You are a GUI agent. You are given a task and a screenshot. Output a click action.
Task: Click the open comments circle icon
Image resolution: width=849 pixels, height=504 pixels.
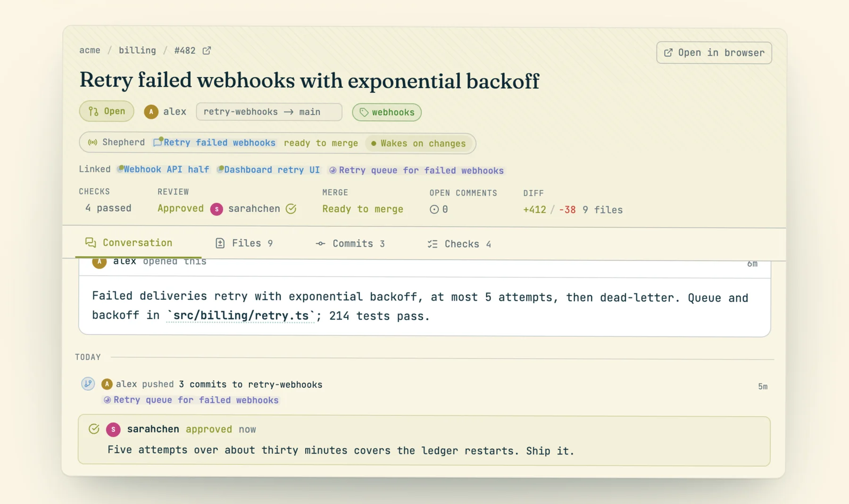tap(434, 209)
